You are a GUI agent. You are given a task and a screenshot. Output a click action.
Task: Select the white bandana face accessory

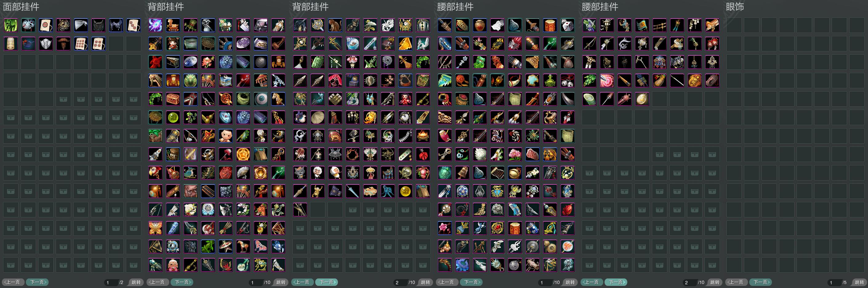[81, 25]
